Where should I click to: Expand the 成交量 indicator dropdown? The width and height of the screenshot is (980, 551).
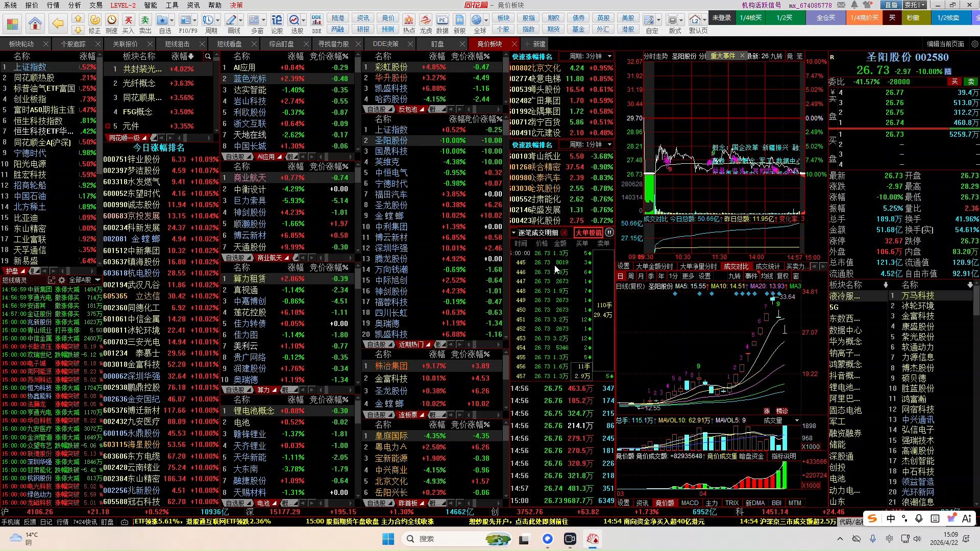pos(797,420)
